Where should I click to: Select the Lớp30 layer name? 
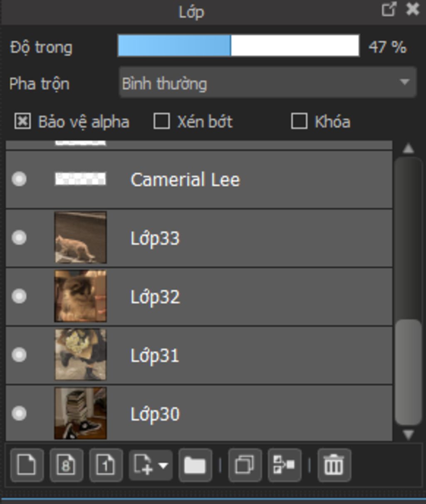click(x=155, y=414)
